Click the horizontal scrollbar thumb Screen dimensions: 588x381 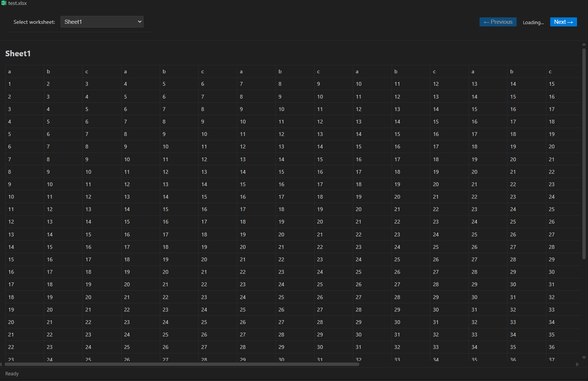click(181, 364)
